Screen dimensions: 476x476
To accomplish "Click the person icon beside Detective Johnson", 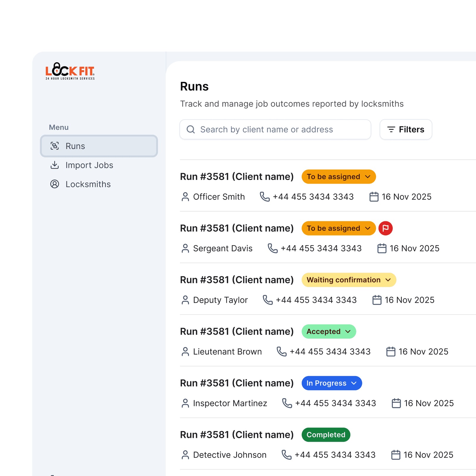I will click(185, 455).
